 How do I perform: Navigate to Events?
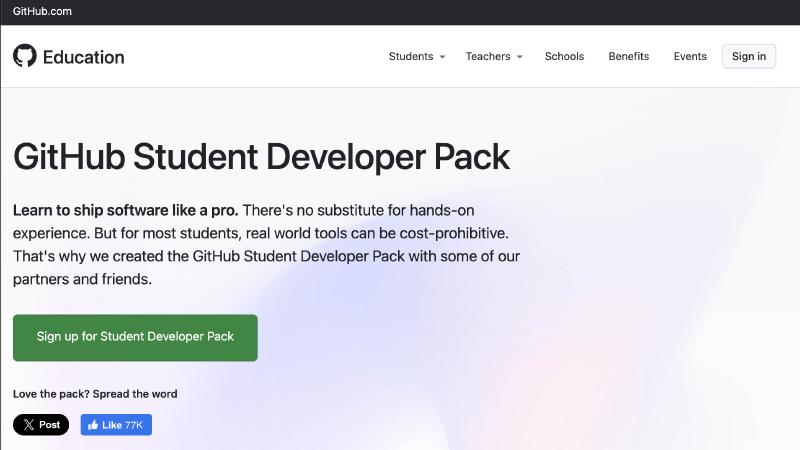(x=690, y=56)
